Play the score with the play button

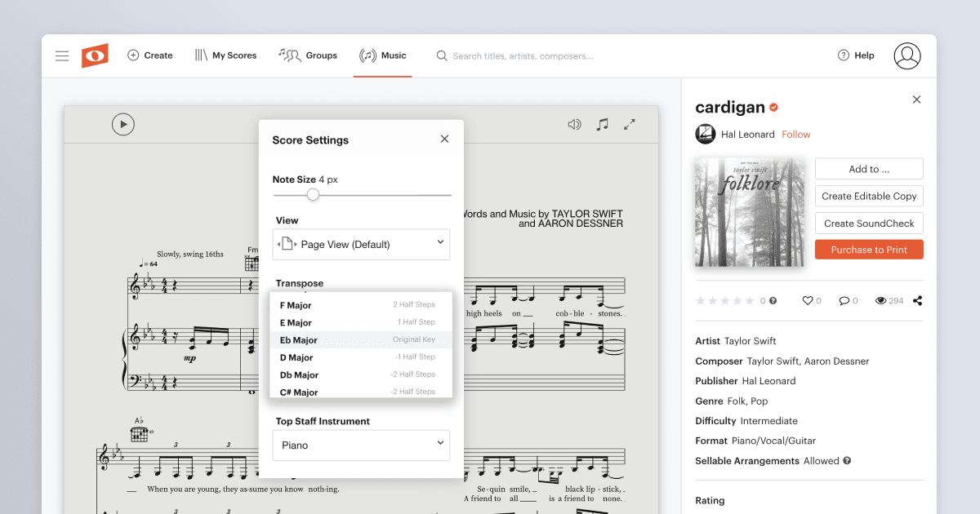tap(123, 124)
